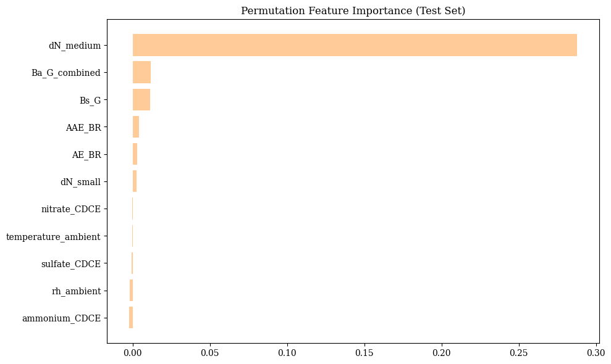This screenshot has width=611, height=364.
Task: Select the 0.30 x-axis tick label
Action: tap(596, 353)
